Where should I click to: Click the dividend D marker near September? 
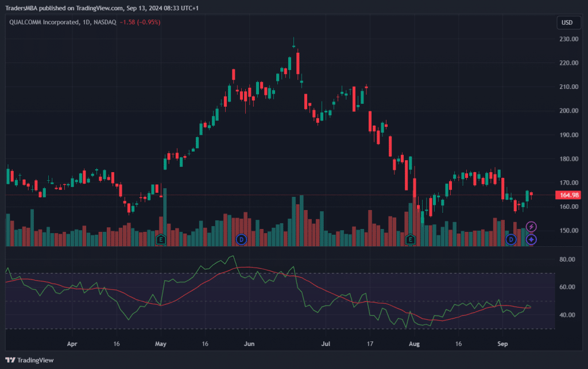510,239
